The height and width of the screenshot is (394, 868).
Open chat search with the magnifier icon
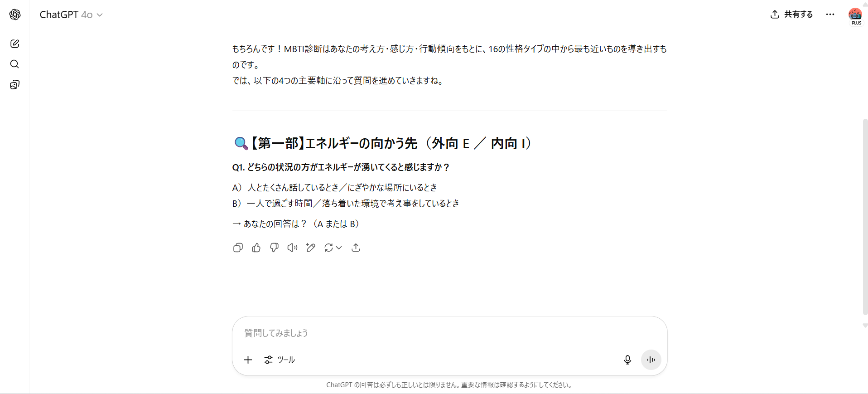tap(14, 64)
